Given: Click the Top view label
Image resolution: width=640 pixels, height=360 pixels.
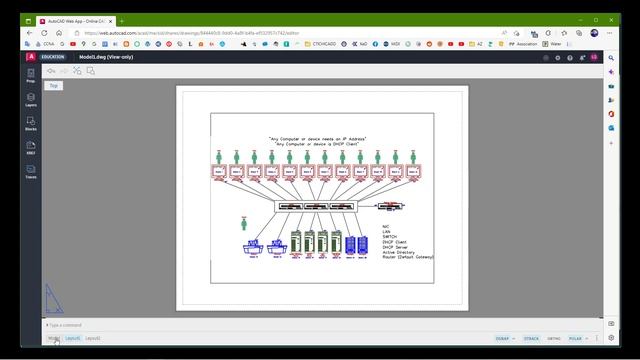Looking at the screenshot, I should pyautogui.click(x=53, y=85).
